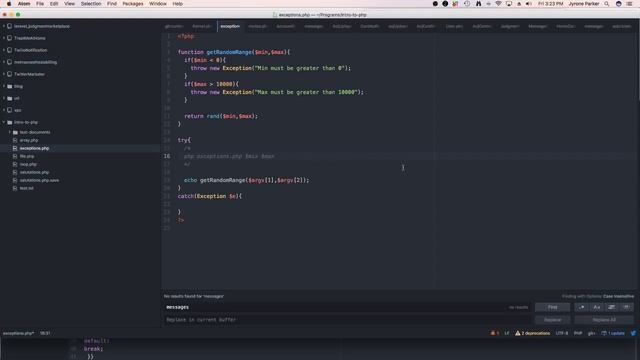Open the linter error count in status bar
Image resolution: width=640 pixels, height=360 pixels.
[495, 333]
